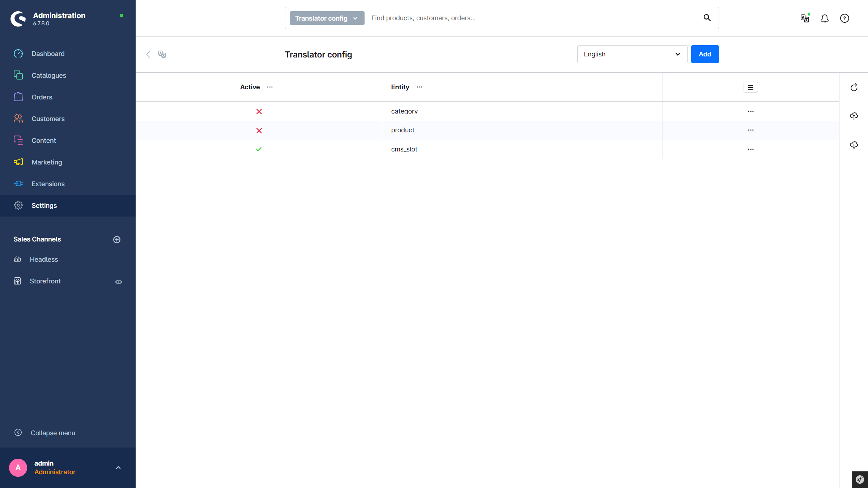Viewport: 868px width, 488px height.
Task: Add a new sales channel plus icon
Action: point(117,240)
